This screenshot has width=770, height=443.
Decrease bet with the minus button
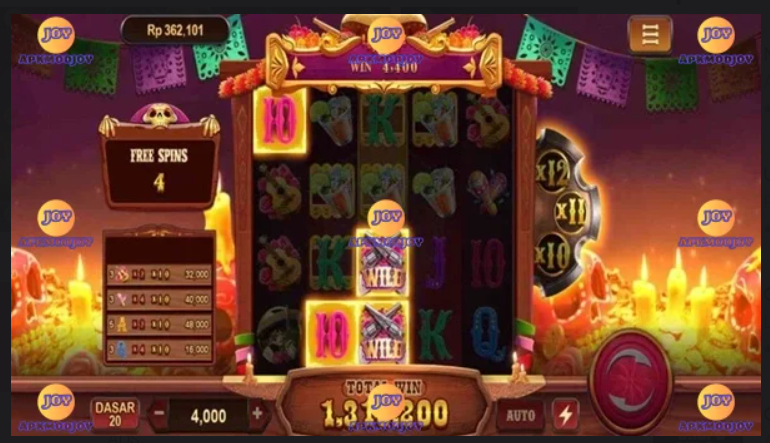pos(159,413)
